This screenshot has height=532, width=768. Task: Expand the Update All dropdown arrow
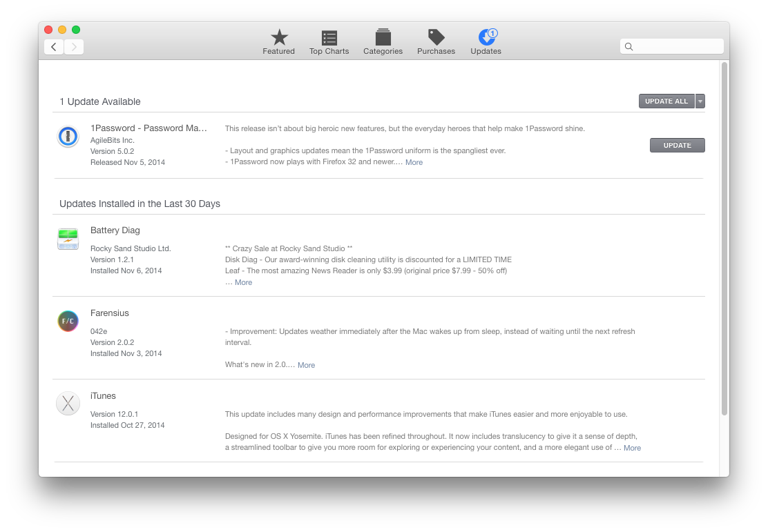(x=700, y=101)
